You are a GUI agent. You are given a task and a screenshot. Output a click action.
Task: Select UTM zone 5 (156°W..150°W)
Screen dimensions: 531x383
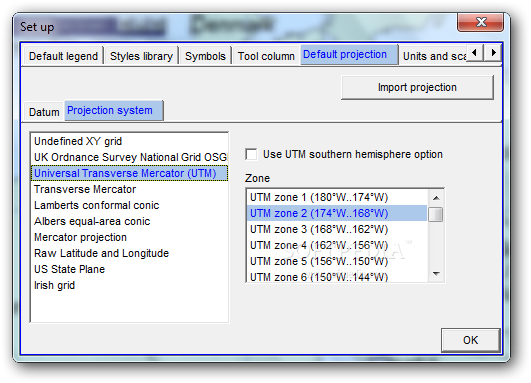337,261
